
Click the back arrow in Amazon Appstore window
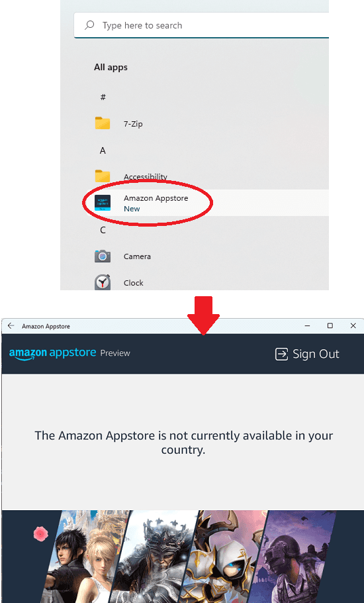click(11, 326)
